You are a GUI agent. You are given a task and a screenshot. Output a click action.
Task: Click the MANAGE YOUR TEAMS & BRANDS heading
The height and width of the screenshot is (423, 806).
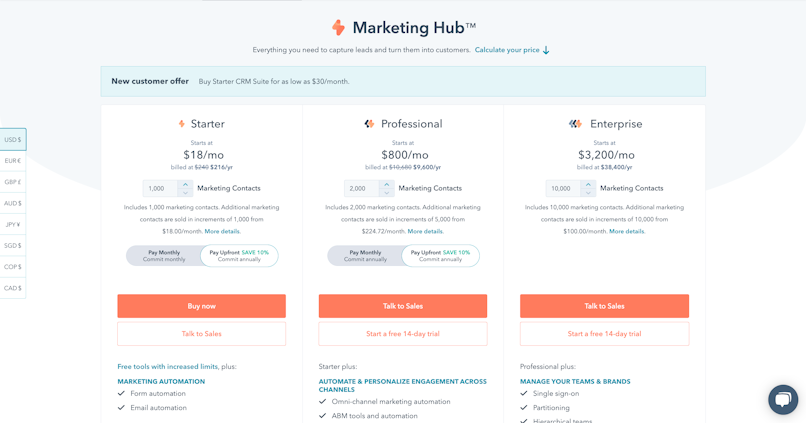coord(575,381)
